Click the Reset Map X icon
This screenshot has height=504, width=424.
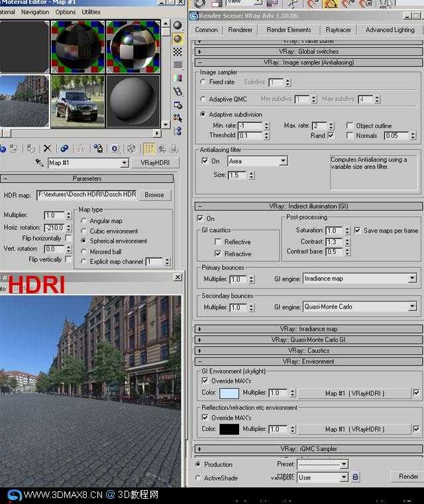click(47, 149)
